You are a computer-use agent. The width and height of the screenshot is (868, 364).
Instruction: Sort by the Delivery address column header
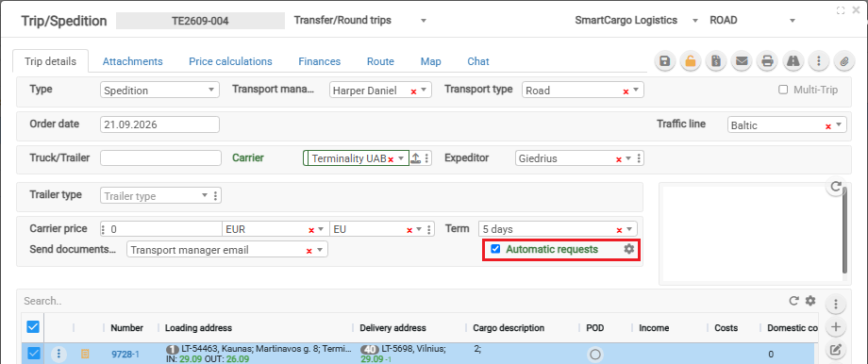coord(392,328)
